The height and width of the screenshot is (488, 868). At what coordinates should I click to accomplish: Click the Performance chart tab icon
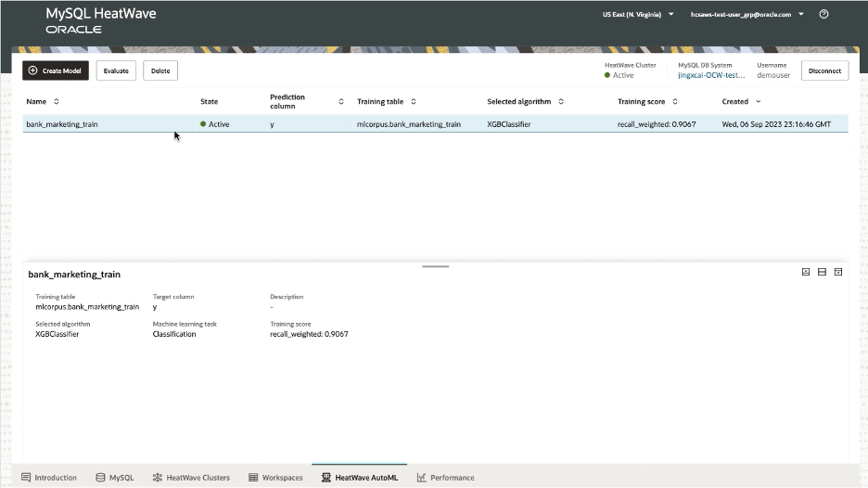(x=421, y=478)
